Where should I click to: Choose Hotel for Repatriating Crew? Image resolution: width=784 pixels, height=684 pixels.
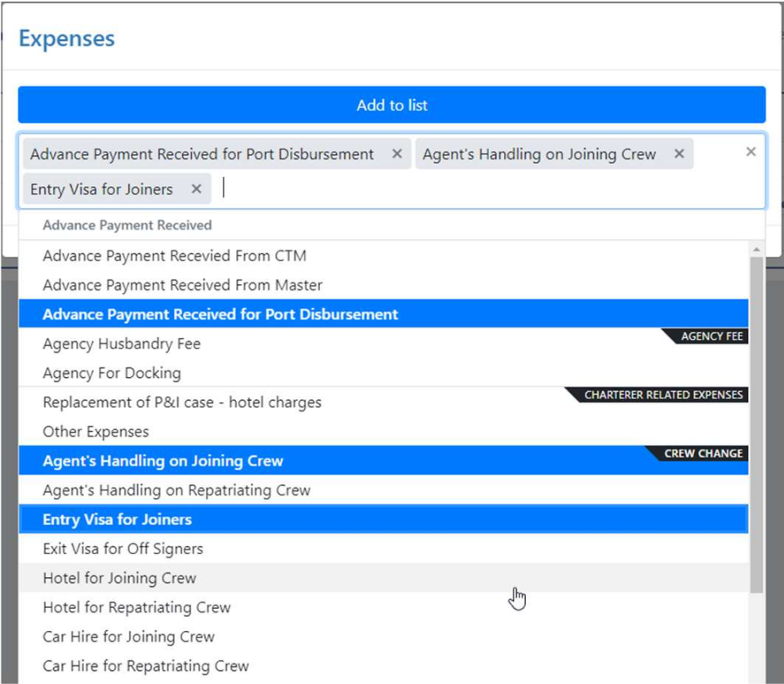click(x=137, y=608)
